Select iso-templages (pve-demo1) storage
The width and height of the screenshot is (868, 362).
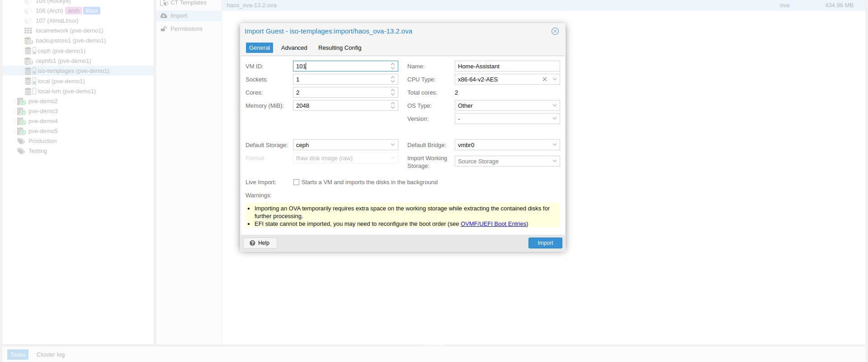click(x=73, y=71)
